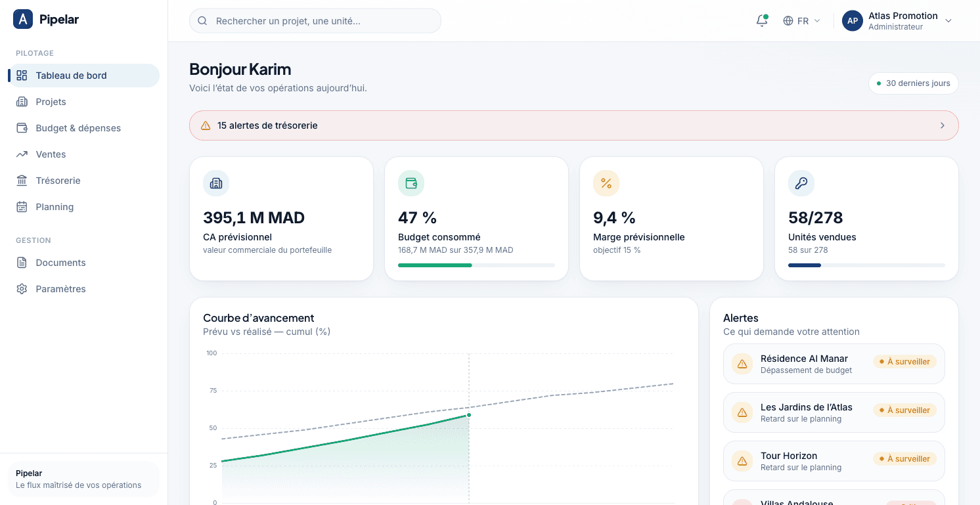Click the Unités vendues progress bar
Screen dimensions: 980x505
click(866, 265)
